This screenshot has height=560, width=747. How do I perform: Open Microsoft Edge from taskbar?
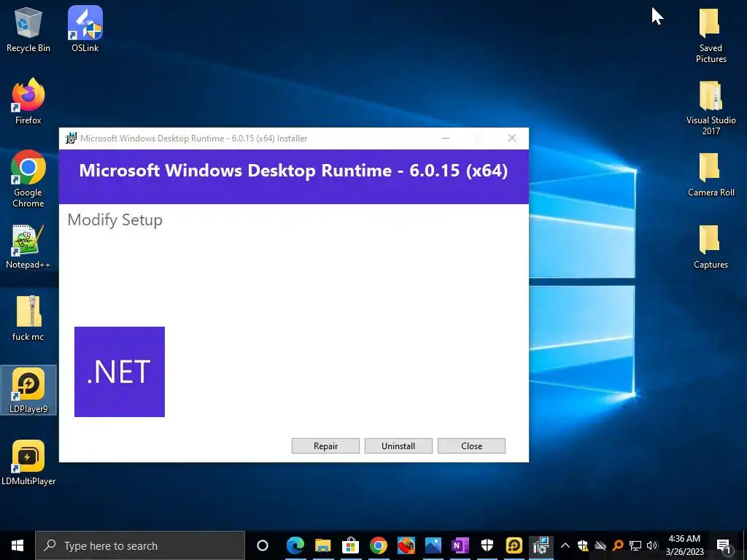click(295, 545)
